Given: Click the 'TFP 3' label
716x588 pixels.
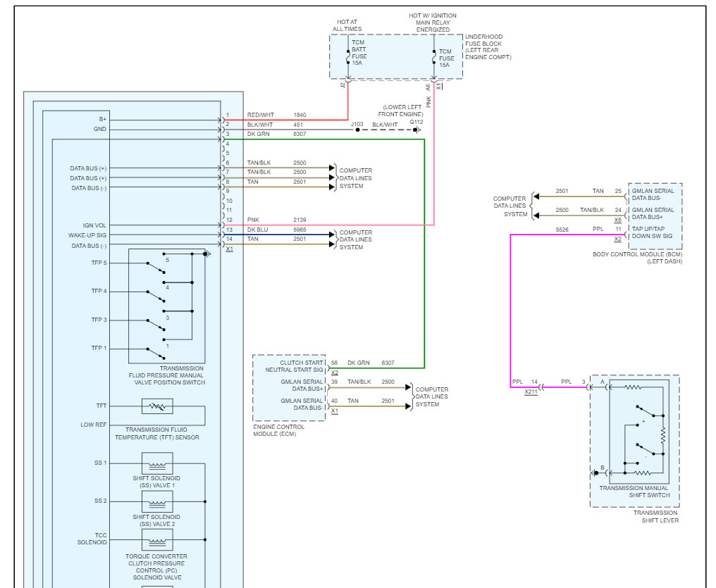Looking at the screenshot, I should 99,320.
